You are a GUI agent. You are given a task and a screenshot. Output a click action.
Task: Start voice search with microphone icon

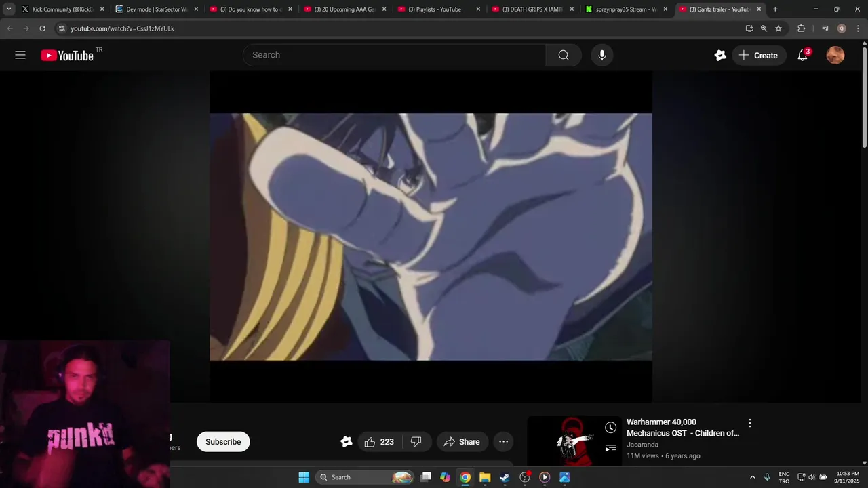(x=601, y=55)
